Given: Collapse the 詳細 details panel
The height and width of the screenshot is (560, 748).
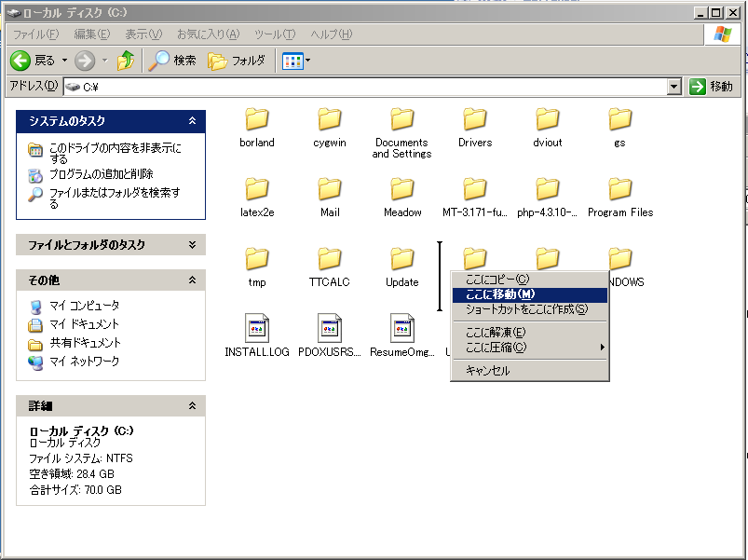Looking at the screenshot, I should point(192,406).
